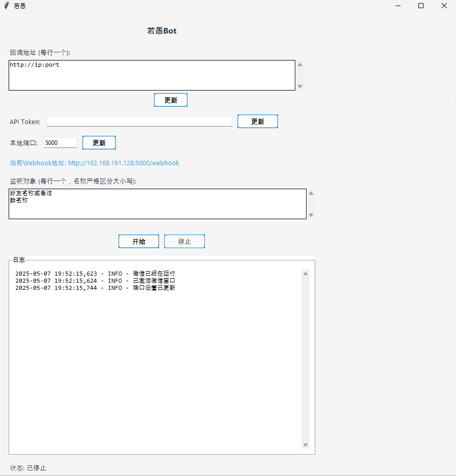
Task: Click up arrow of the listen targets scrollbar
Action: [x=311, y=193]
